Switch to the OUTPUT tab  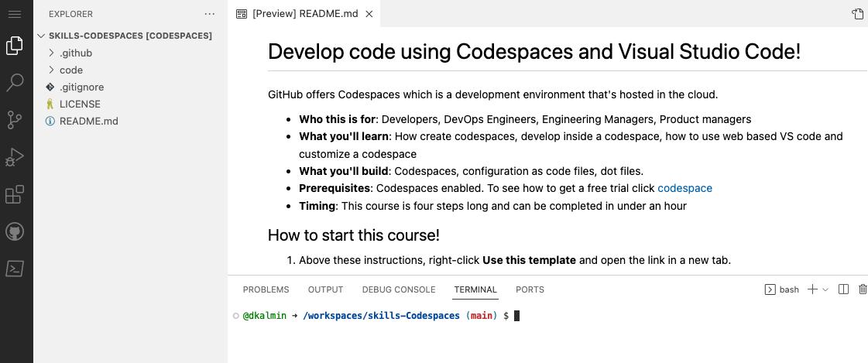(325, 289)
